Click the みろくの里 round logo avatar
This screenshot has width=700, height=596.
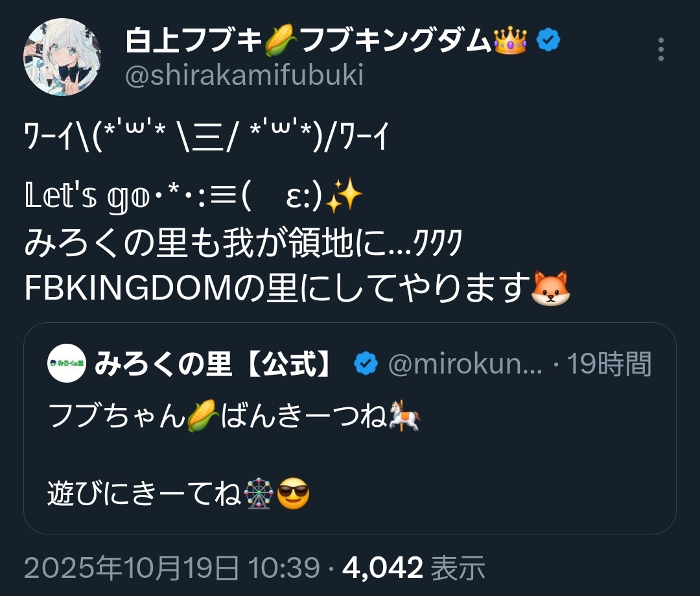pos(67,363)
